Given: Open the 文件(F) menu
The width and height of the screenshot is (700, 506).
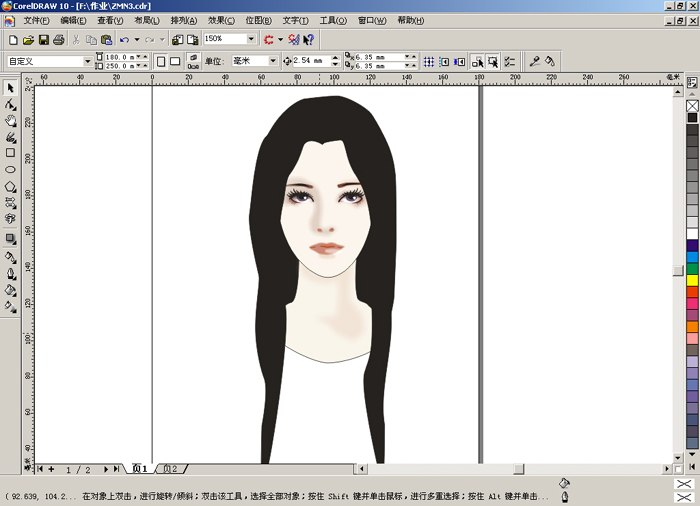Looking at the screenshot, I should click(36, 21).
